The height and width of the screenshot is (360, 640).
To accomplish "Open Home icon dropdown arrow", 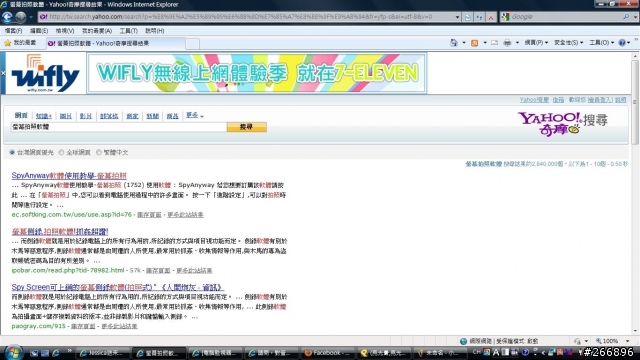I will pyautogui.click(x=464, y=42).
